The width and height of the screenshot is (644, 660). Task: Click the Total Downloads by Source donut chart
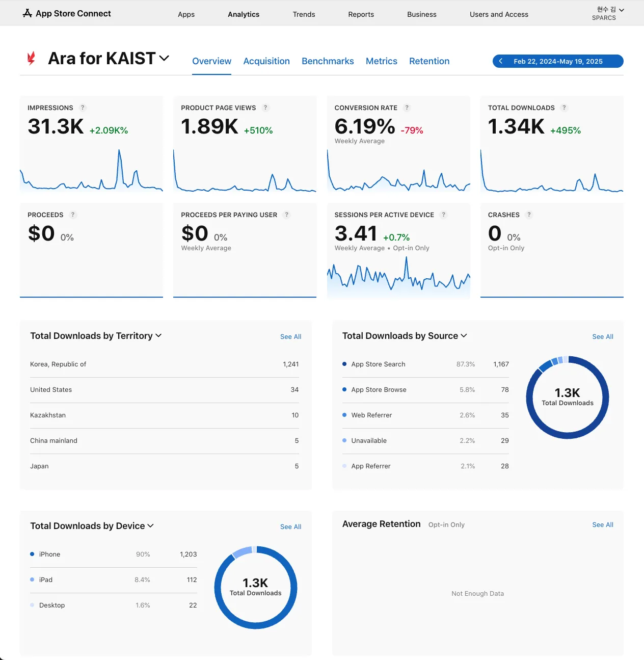[568, 398]
